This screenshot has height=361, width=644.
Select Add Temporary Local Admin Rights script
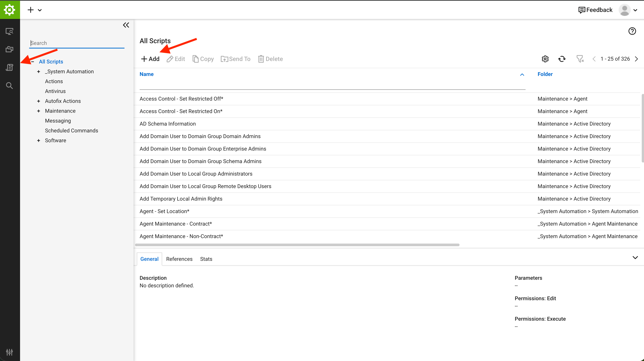(387, 199)
